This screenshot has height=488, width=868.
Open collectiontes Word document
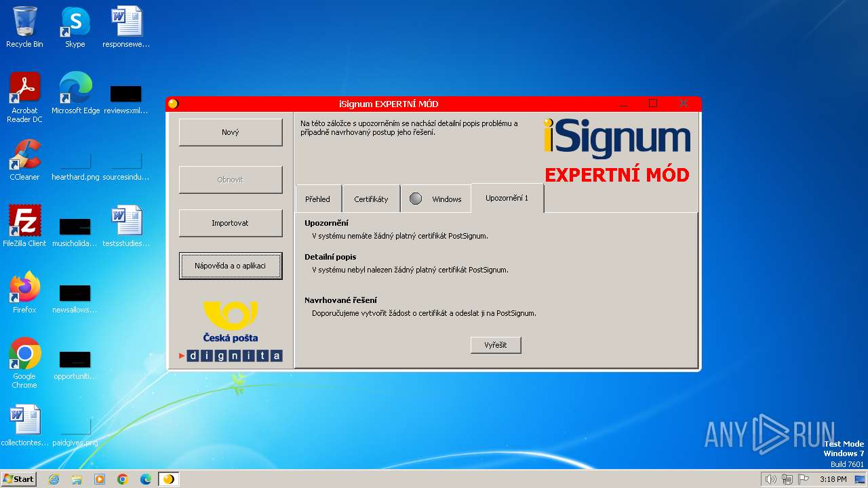(24, 426)
